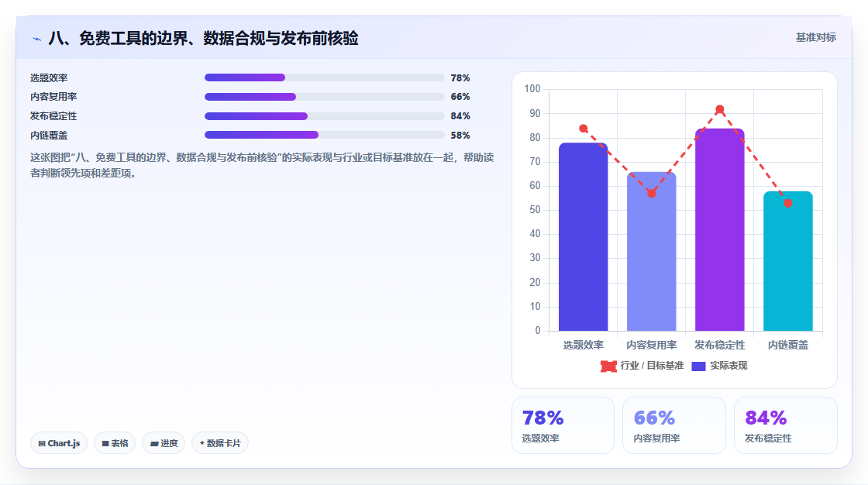This screenshot has width=868, height=485.
Task: Click the red benchmark point above 发布稳定性 bar
Action: tap(720, 109)
